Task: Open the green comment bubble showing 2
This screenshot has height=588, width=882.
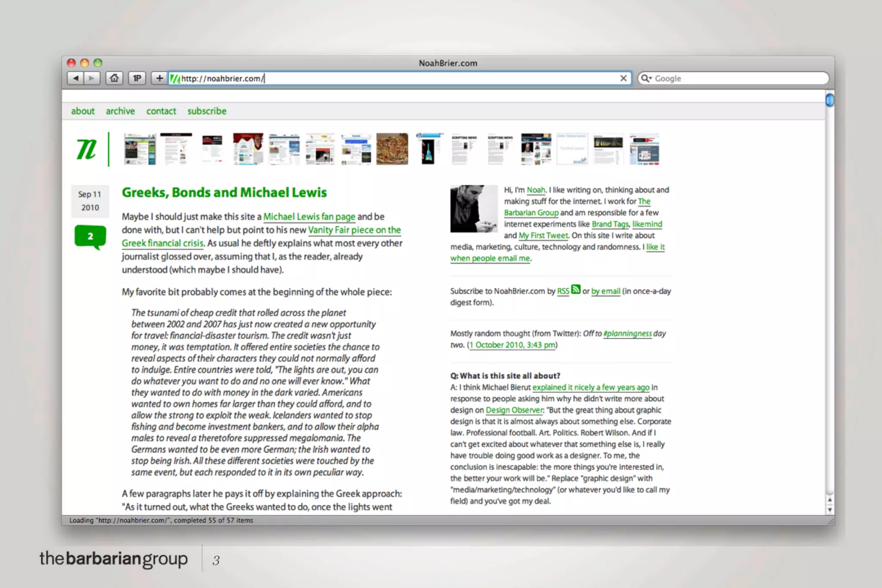Action: click(x=90, y=236)
